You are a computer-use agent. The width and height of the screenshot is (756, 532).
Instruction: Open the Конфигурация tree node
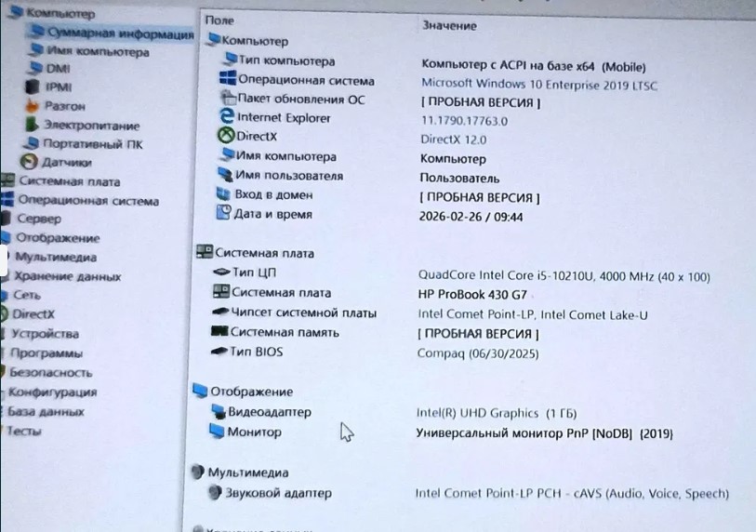pos(53,392)
